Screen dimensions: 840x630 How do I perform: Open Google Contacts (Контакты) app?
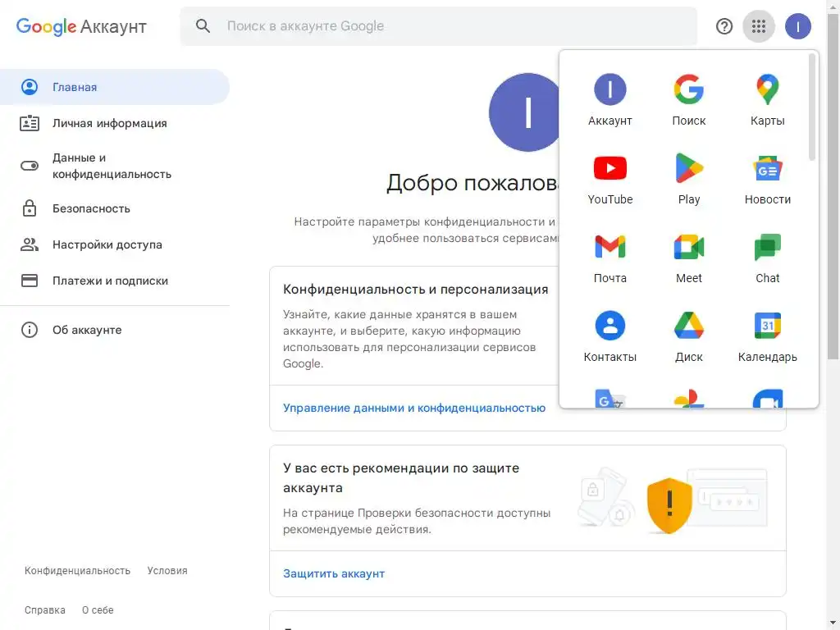[x=609, y=336]
